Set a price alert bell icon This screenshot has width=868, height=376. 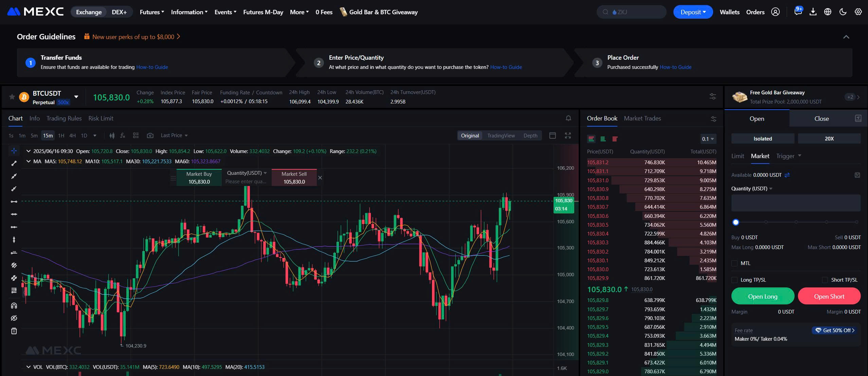click(x=568, y=118)
